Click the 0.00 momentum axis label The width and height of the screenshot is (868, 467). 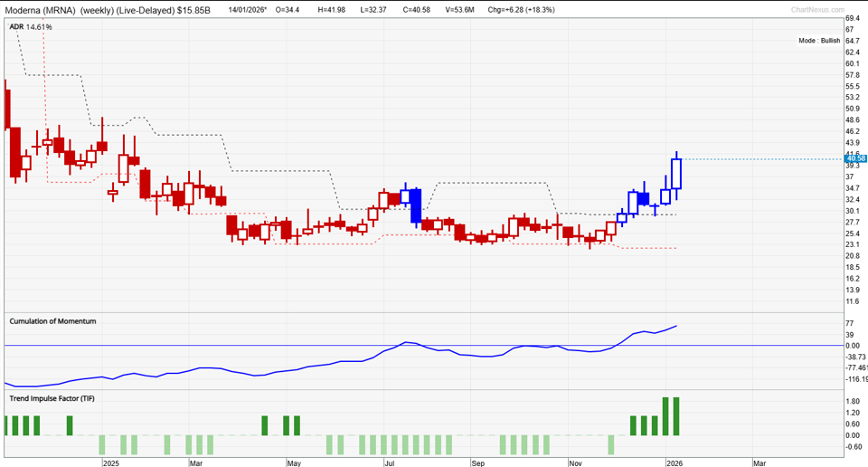pyautogui.click(x=853, y=346)
